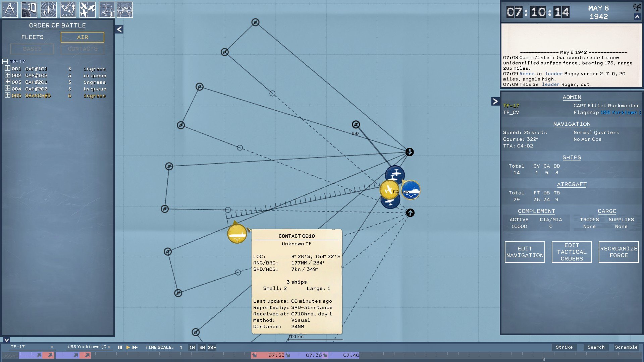The image size is (644, 362).
Task: Toggle fast-forward time playback
Action: [x=135, y=348]
